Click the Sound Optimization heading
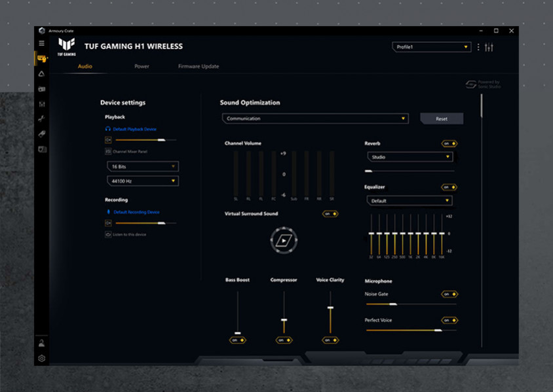The image size is (553, 392). (250, 103)
